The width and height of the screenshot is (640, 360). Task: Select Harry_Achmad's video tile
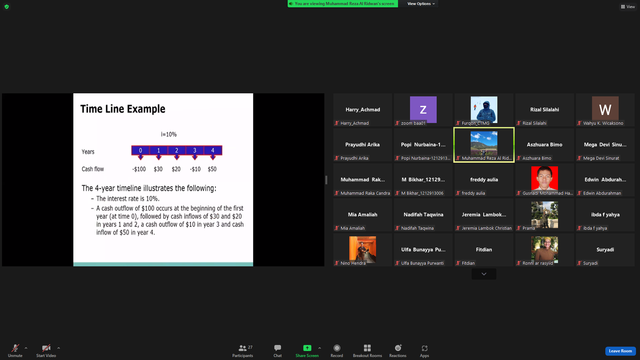(x=362, y=110)
